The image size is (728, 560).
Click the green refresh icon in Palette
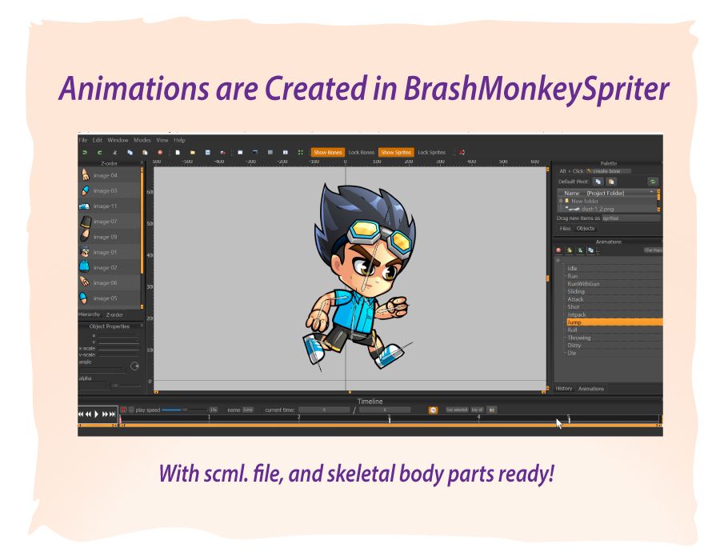[653, 182]
